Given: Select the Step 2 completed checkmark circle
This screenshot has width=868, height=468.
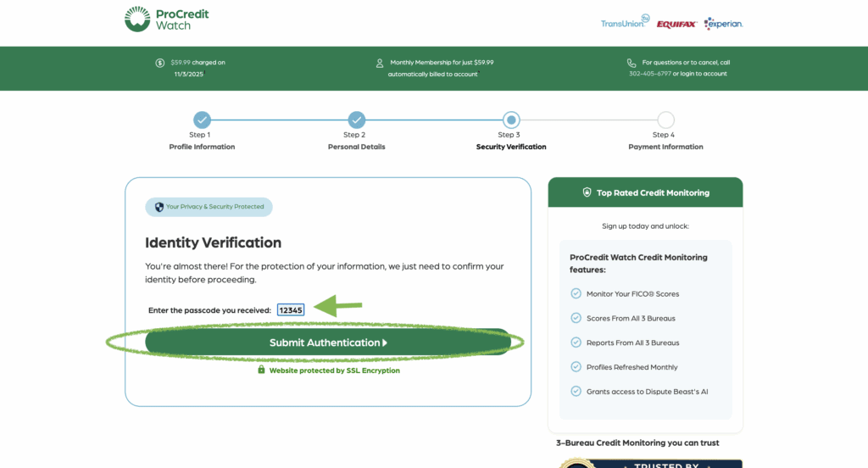Looking at the screenshot, I should click(357, 120).
